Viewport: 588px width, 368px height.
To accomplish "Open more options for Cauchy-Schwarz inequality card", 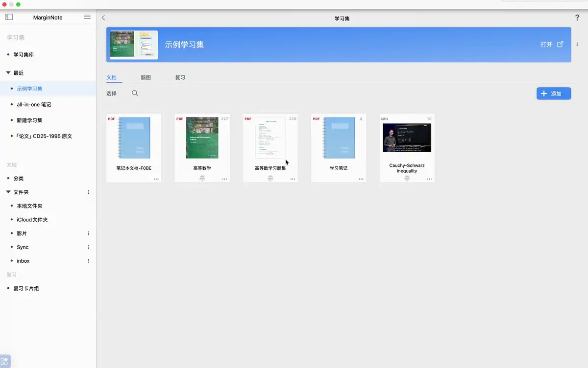I will 429,179.
